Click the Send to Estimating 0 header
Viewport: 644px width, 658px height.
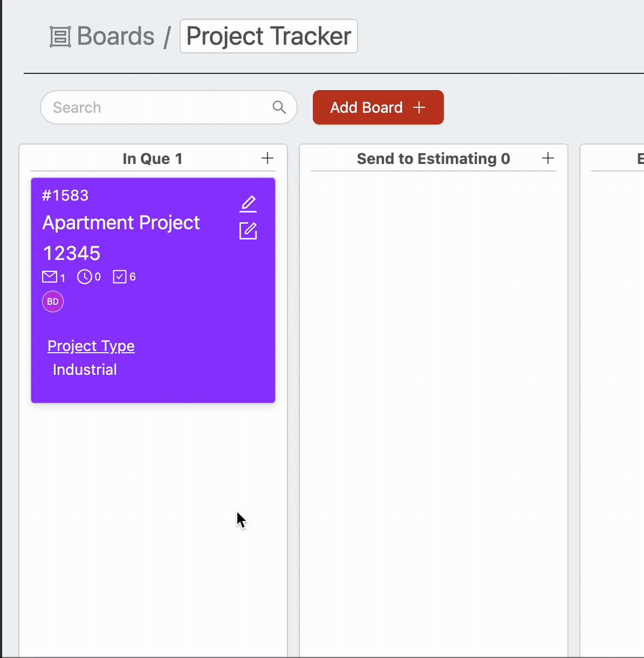[434, 159]
